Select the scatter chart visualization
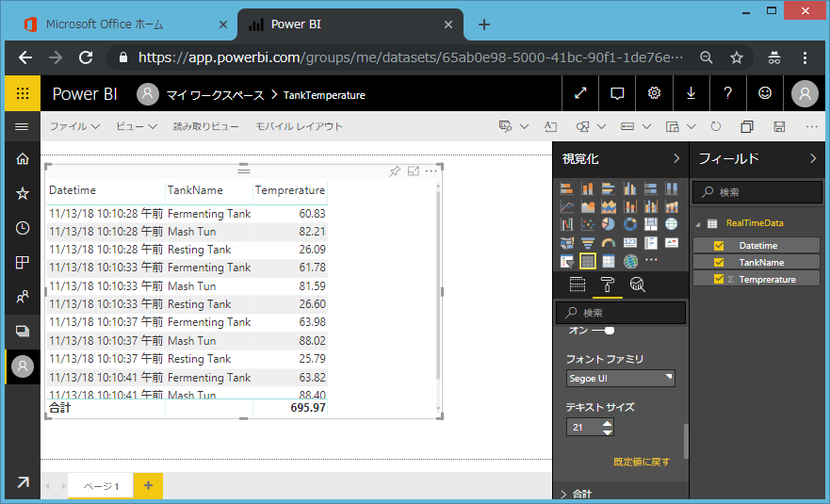Image resolution: width=830 pixels, height=504 pixels. point(588,224)
